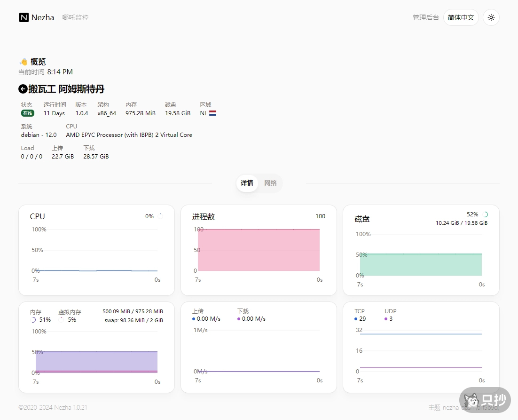Screen dimensions: 518x420
Task: Click the green 在线 status badge
Action: pyautogui.click(x=27, y=113)
